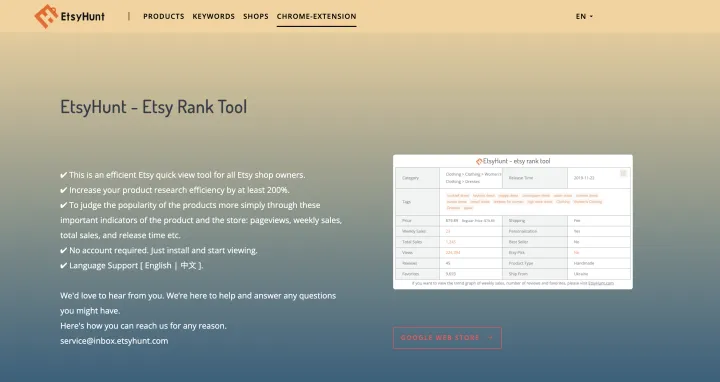Click the Language Support line
The image size is (720, 382).
132,266
